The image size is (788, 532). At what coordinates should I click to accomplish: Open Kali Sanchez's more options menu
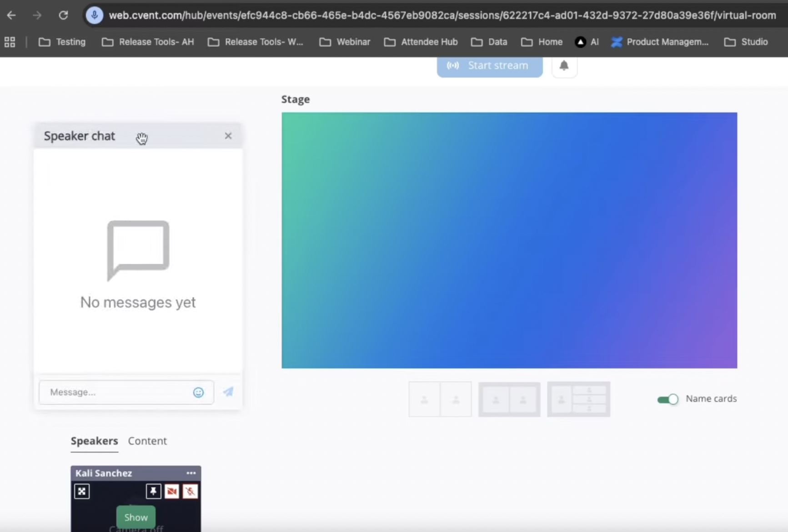(191, 473)
